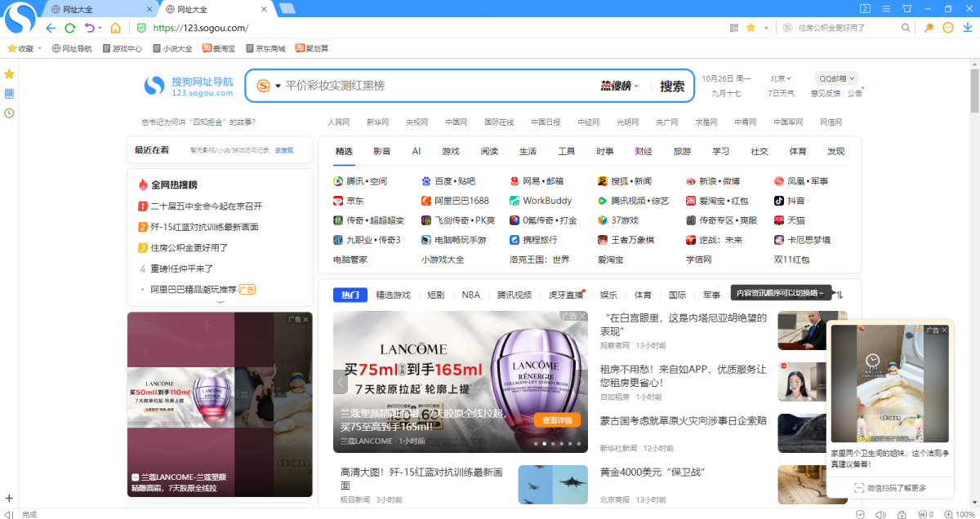
Task: Click the Sogou navigation logo
Action: [189, 86]
